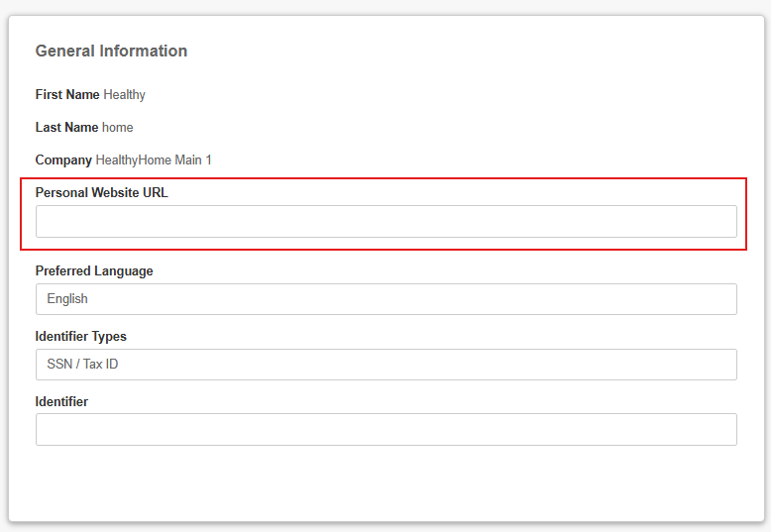Image resolution: width=771 pixels, height=532 pixels.
Task: Click the first name value Healthy
Action: coord(125,94)
